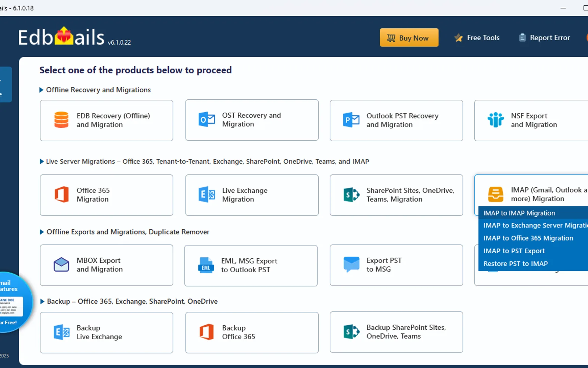
Task: Select IMAP to Exchange Server Migration
Action: click(533, 226)
